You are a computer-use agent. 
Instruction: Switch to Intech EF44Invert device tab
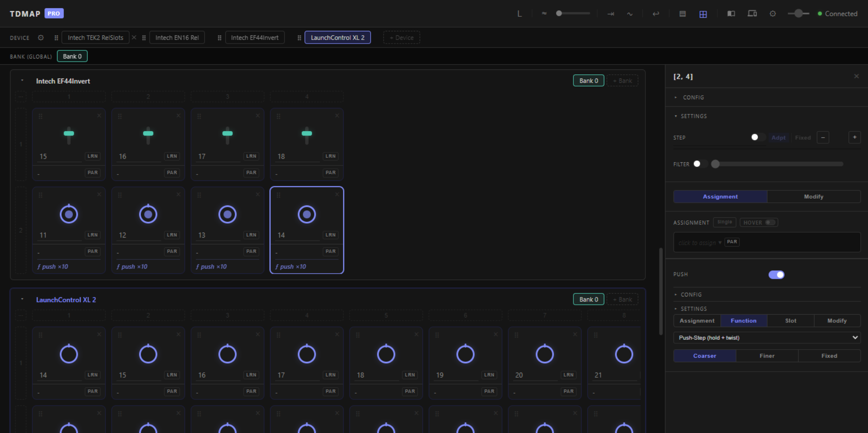coord(255,38)
